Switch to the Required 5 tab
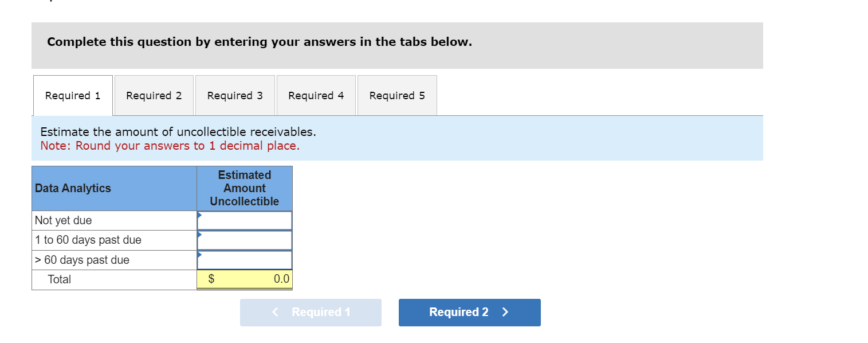 coord(397,95)
